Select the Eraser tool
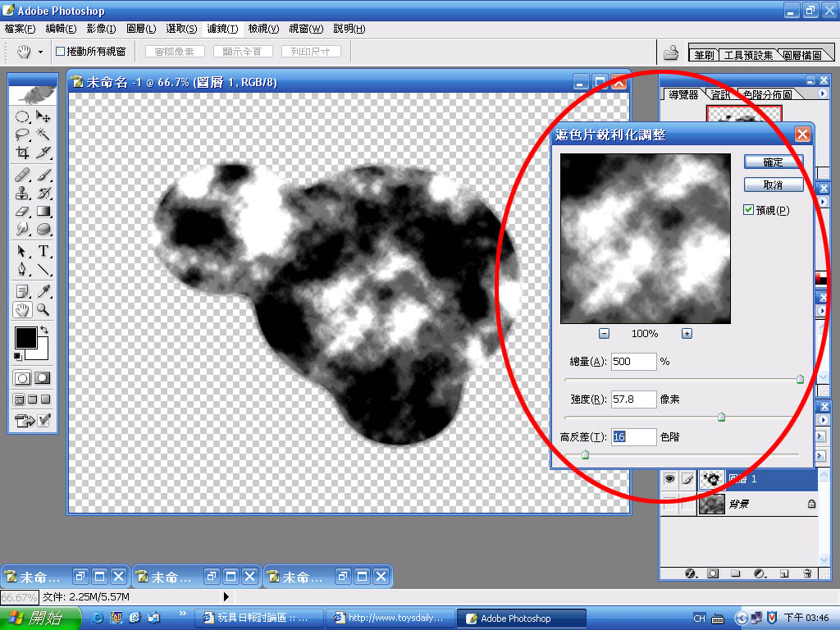Screen dimensions: 840x630 point(22,212)
